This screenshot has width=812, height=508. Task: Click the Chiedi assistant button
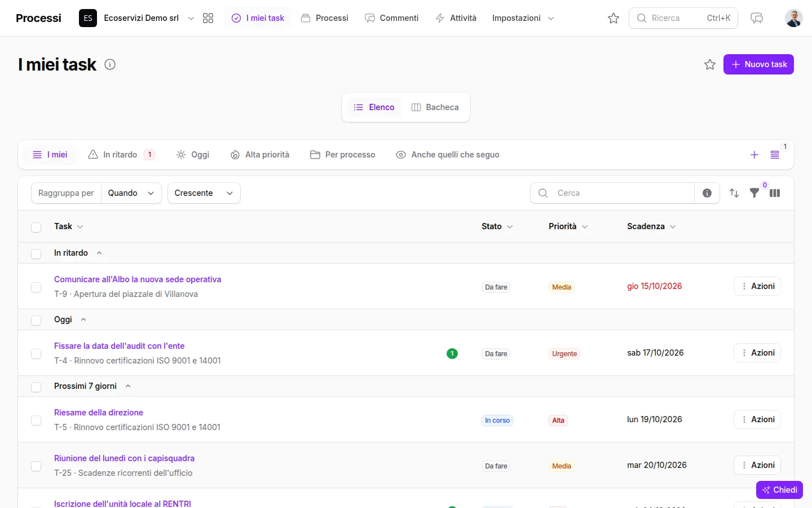(x=779, y=490)
